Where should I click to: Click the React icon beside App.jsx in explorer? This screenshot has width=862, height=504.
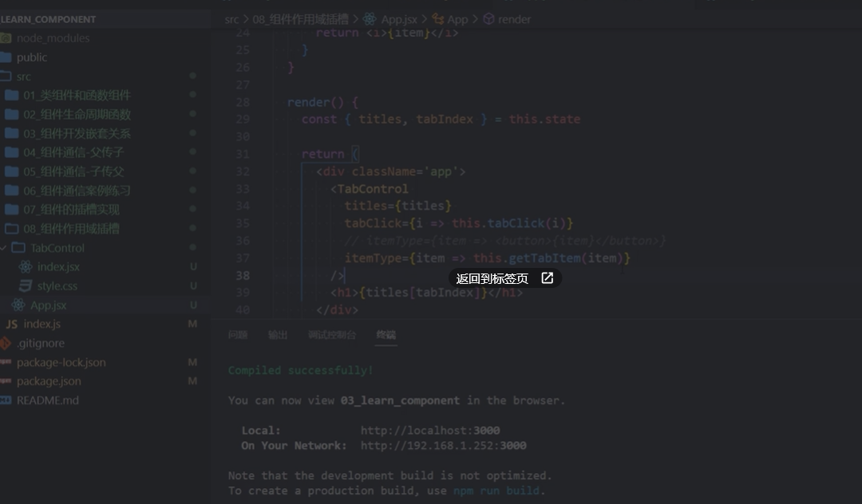click(x=18, y=305)
